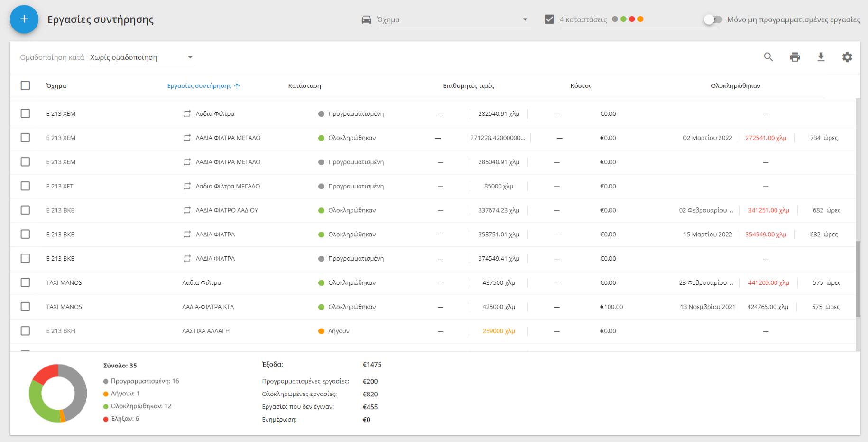This screenshot has width=868, height=442.
Task: Click repeat icon in 374549.41 χλμ row
Action: [187, 259]
